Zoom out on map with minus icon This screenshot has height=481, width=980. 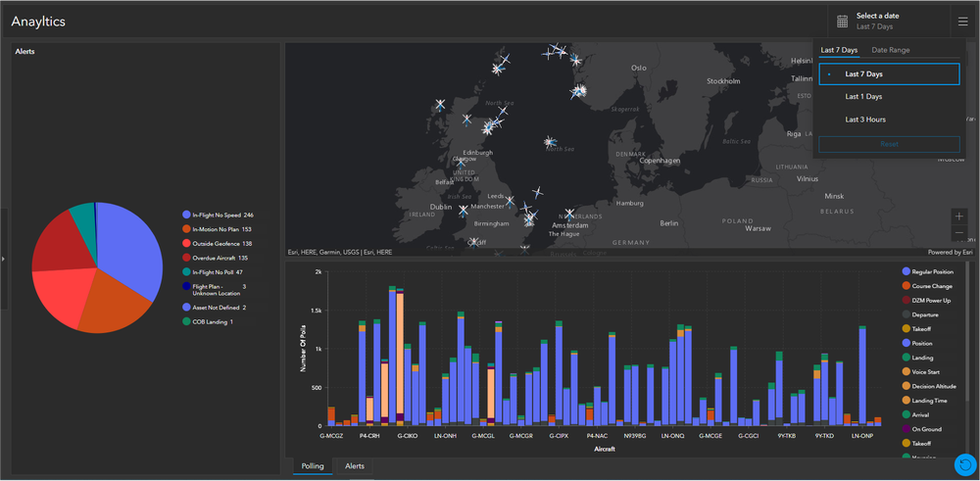(959, 233)
